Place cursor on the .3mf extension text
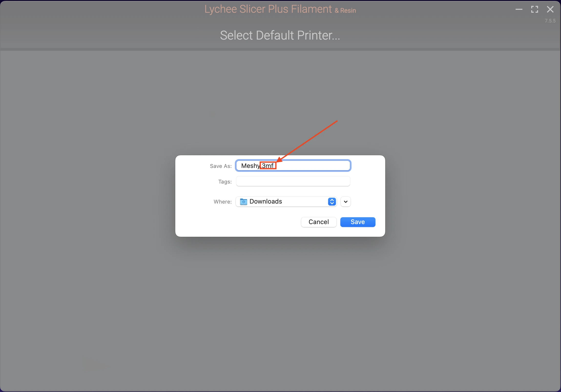The height and width of the screenshot is (392, 561). point(268,165)
